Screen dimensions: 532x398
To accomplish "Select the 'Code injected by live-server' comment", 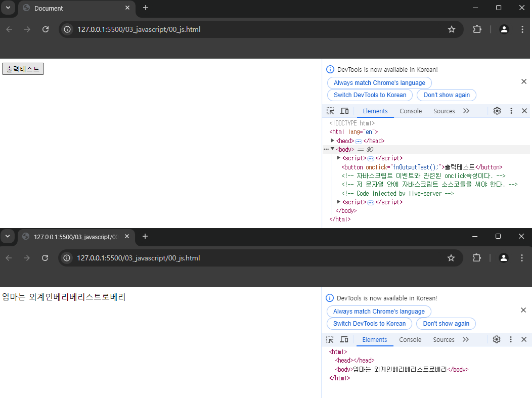I will tap(397, 193).
